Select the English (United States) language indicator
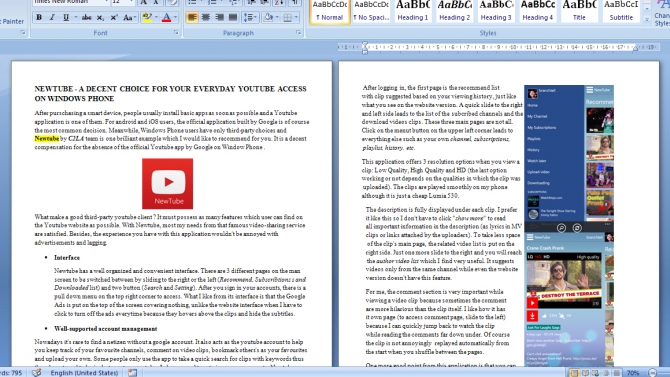This screenshot has width=670, height=377. pyautogui.click(x=84, y=373)
